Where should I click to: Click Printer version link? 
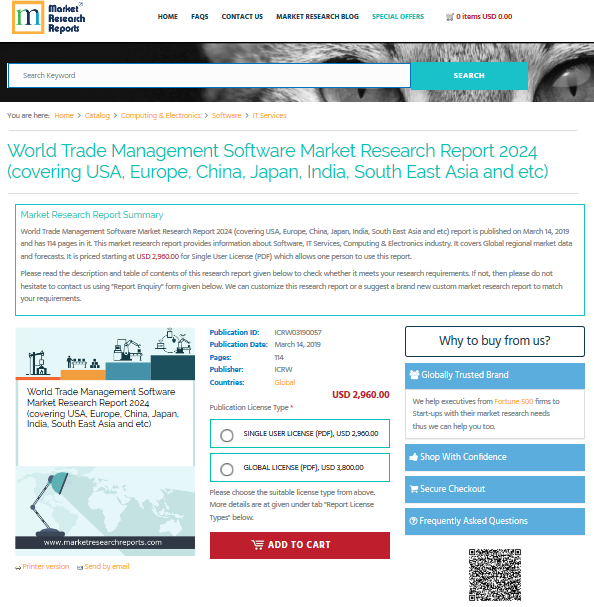pos(46,567)
